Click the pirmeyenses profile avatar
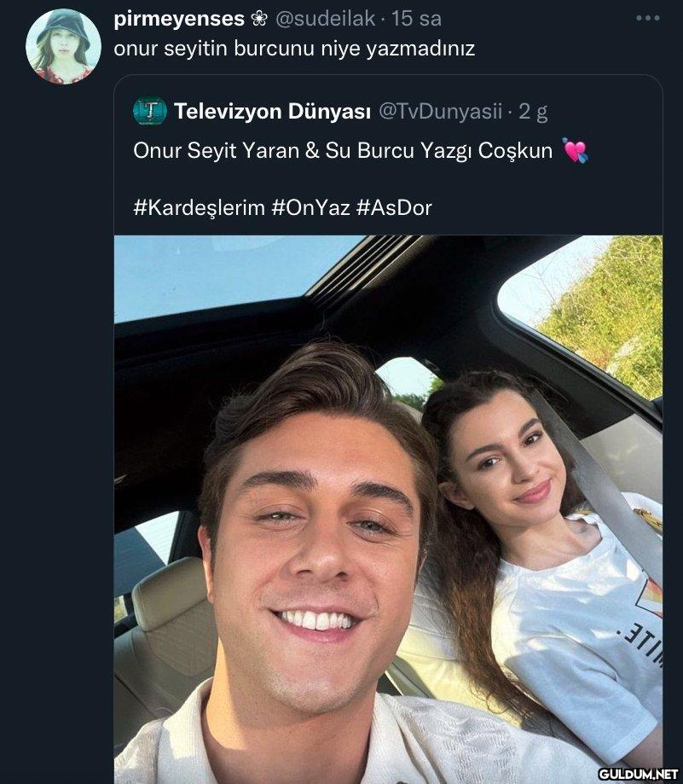 click(x=63, y=47)
